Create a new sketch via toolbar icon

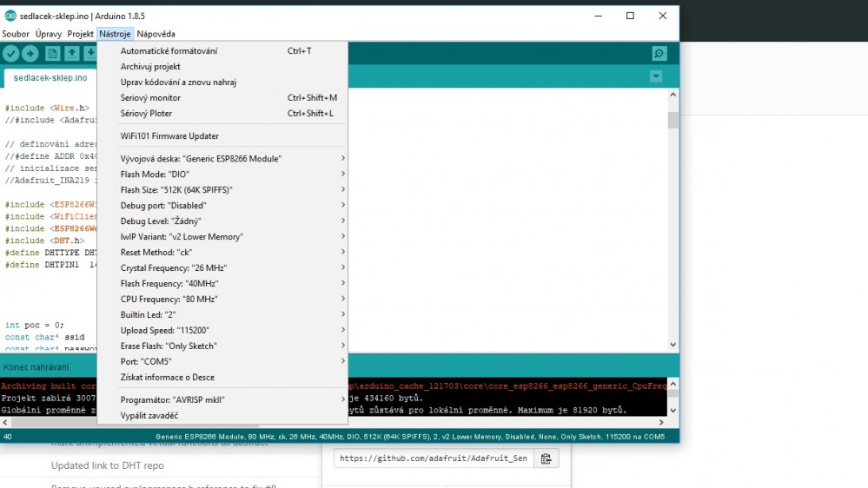click(x=52, y=54)
